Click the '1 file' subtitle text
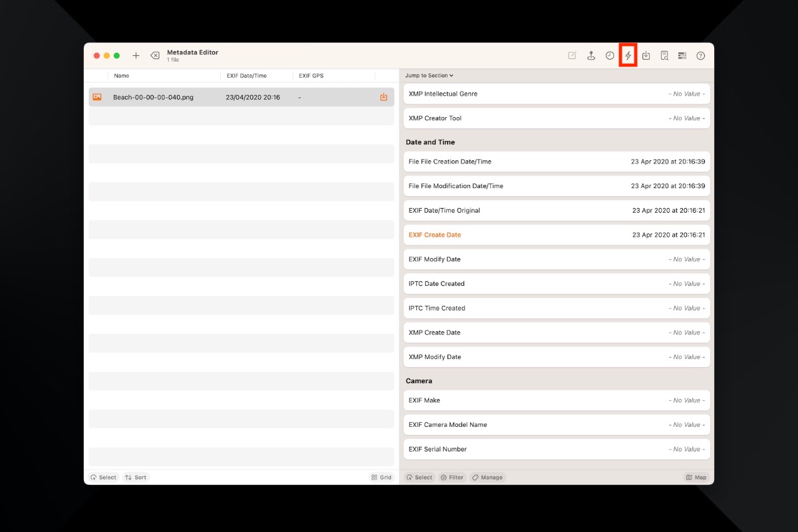The width and height of the screenshot is (798, 532). pos(173,61)
